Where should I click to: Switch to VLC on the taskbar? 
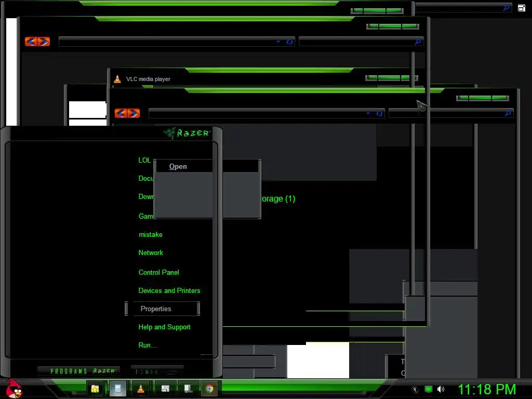click(140, 389)
